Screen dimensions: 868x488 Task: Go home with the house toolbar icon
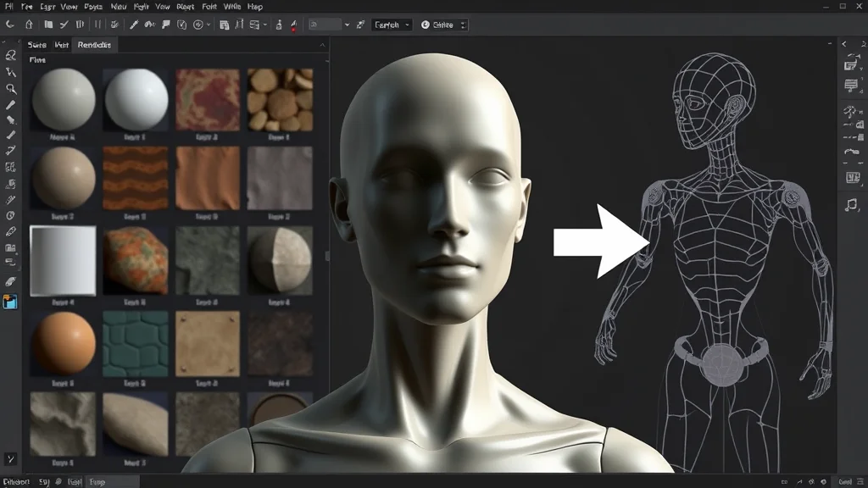(x=29, y=25)
